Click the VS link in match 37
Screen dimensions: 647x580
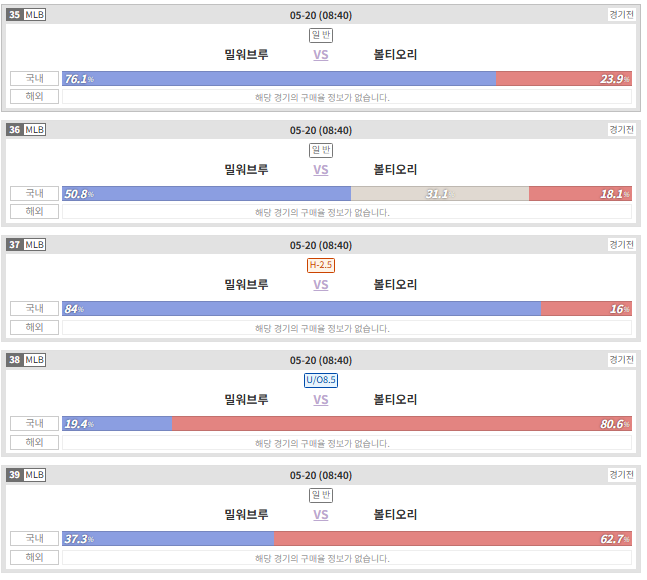321,285
